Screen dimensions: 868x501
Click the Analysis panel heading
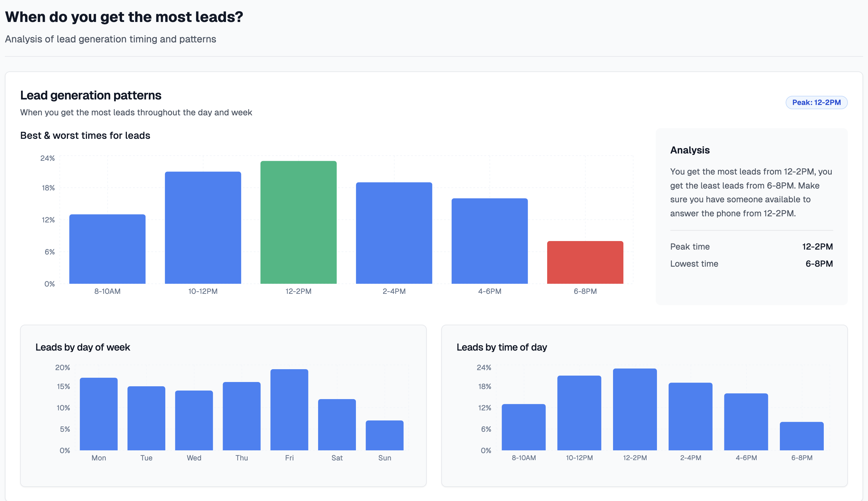tap(690, 150)
